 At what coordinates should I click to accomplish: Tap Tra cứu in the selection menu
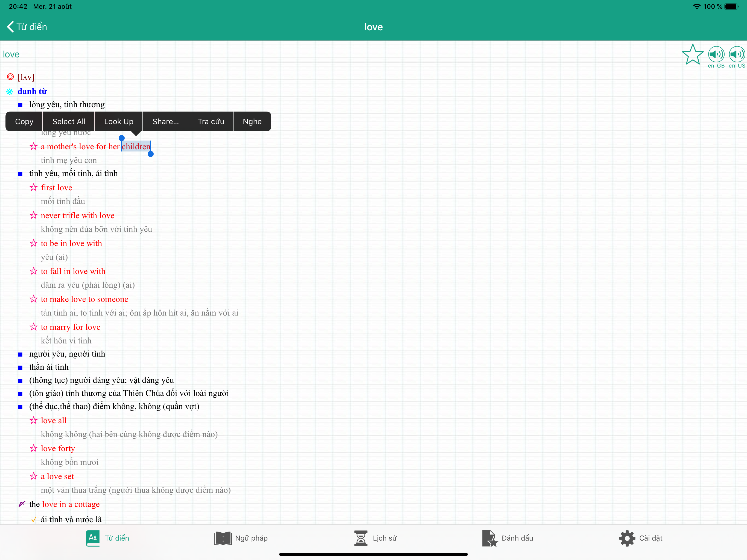click(x=211, y=121)
